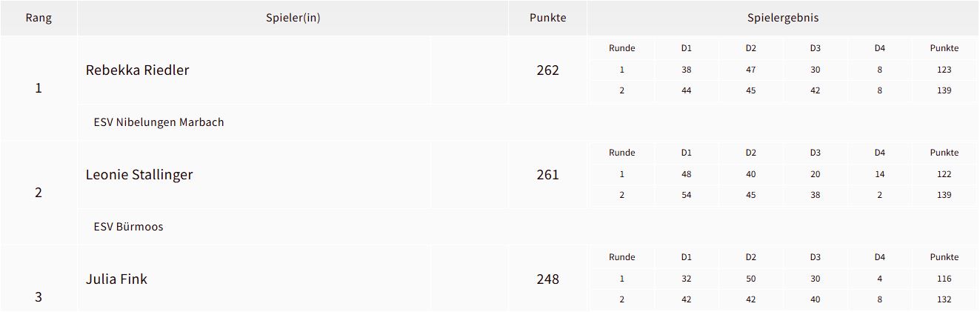Select the rank 2 cell
Image resolution: width=980 pixels, height=312 pixels.
(39, 193)
